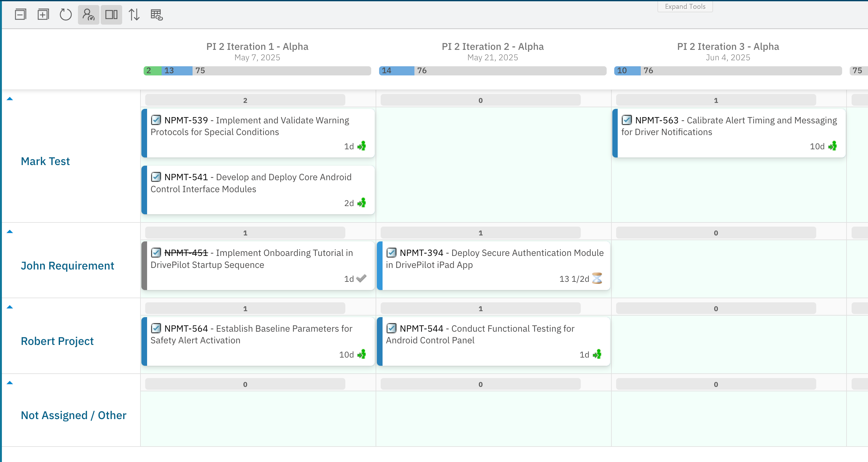This screenshot has width=868, height=462.
Task: Click the refresh circular arrow icon
Action: pos(66,15)
